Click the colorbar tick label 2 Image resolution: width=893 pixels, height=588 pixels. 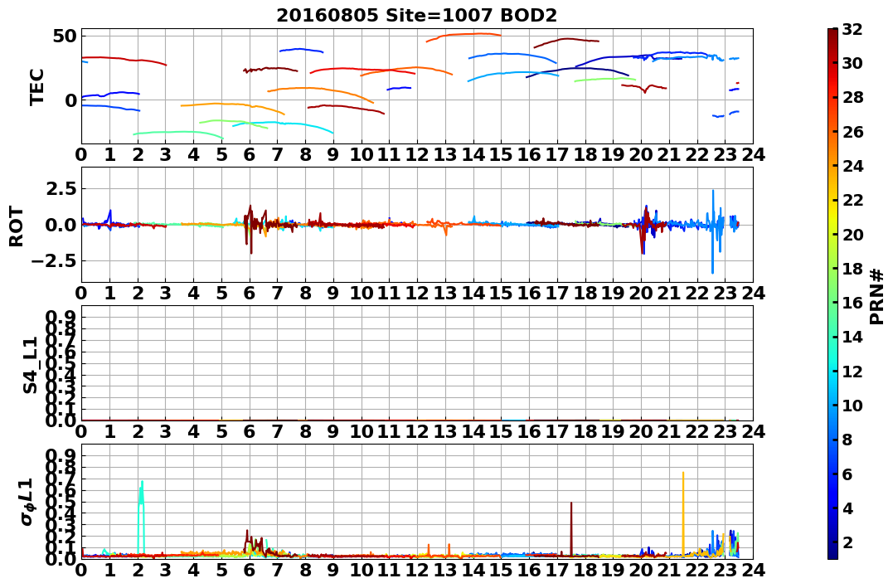(847, 542)
